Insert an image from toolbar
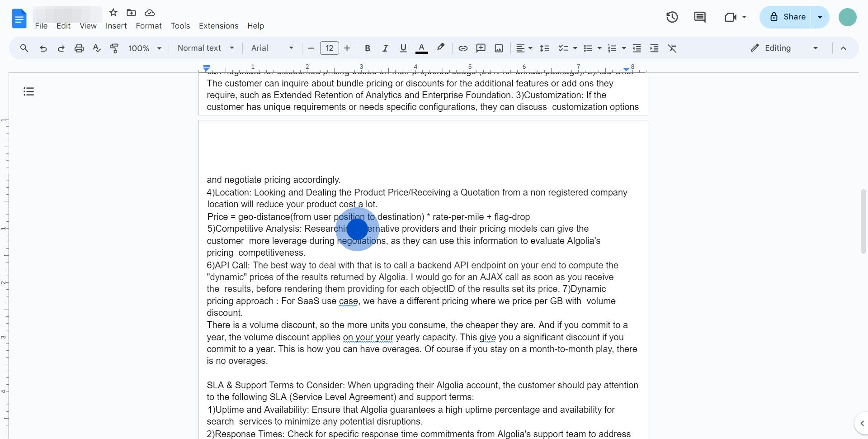This screenshot has width=868, height=439. 499,48
